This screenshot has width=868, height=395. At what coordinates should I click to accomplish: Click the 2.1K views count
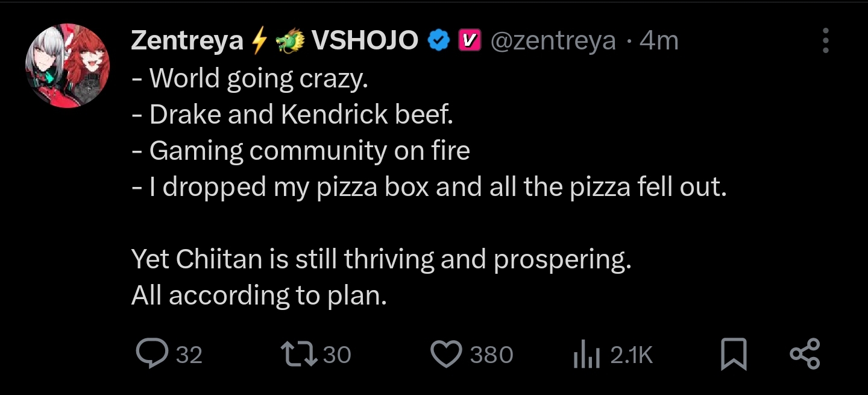[632, 355]
